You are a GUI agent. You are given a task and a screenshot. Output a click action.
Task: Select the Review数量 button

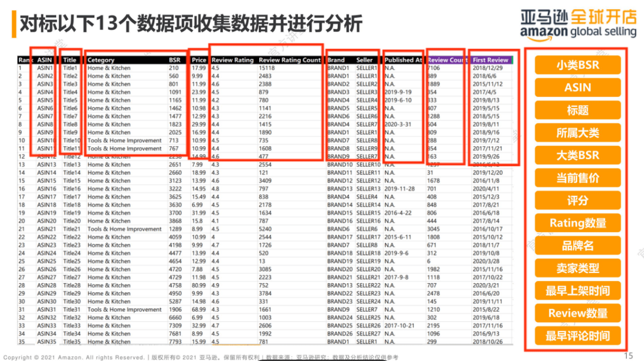tap(578, 313)
